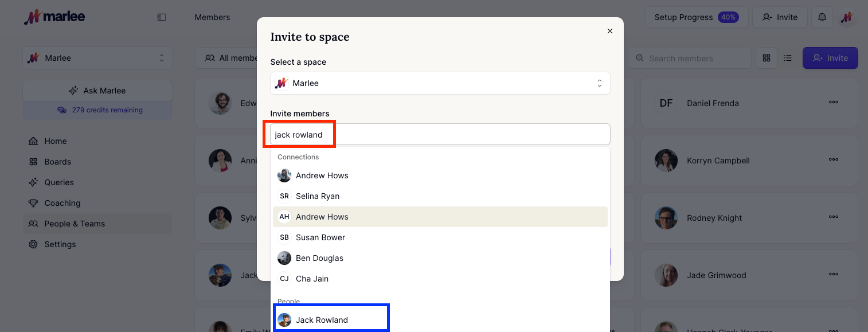Click the Ask Marlee button

tap(97, 91)
